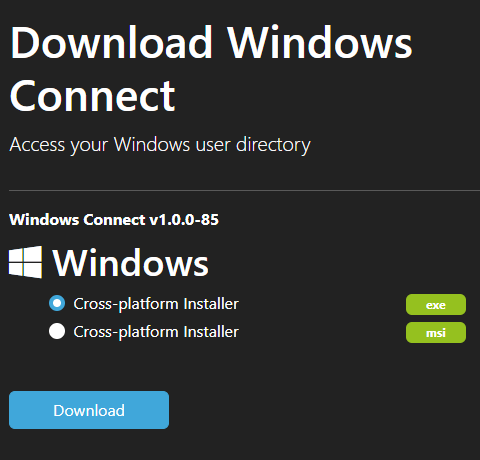This screenshot has height=460, width=480.
Task: Click the Cross-platform Installer label beside exe
Action: 156,304
